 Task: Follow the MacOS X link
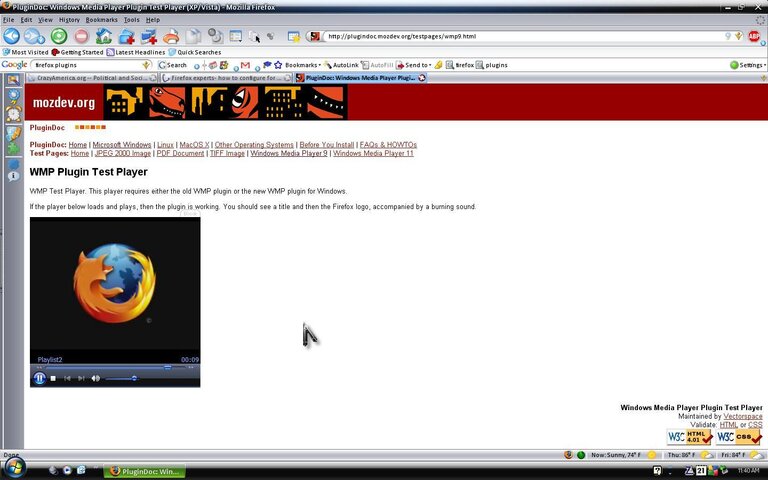click(x=194, y=145)
